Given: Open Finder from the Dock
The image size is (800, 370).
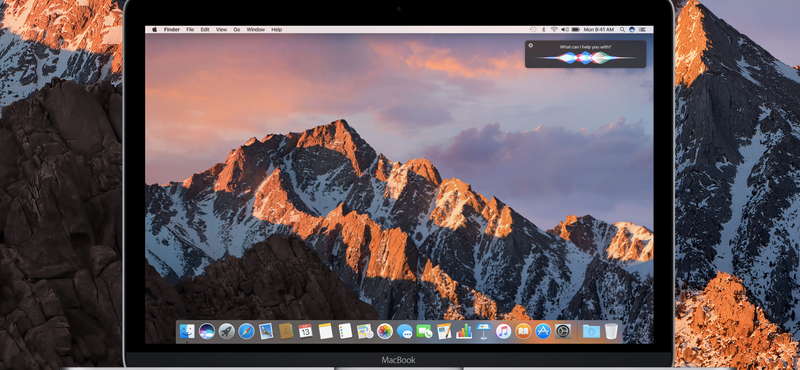Looking at the screenshot, I should [187, 331].
